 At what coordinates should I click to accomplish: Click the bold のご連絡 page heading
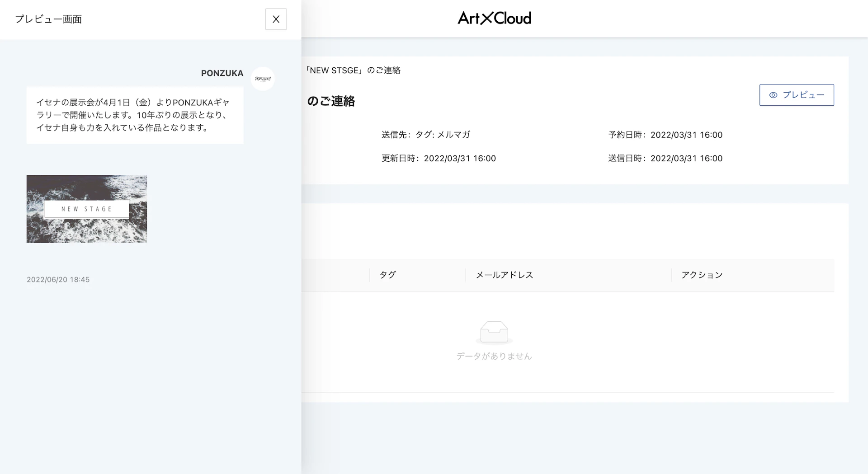coord(331,101)
